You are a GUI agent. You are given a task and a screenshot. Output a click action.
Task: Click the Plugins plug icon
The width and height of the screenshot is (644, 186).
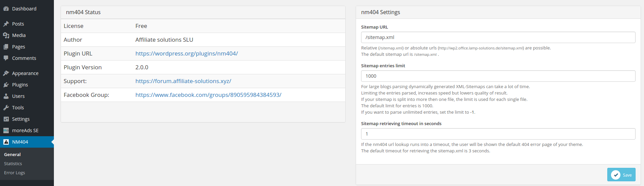tap(6, 85)
